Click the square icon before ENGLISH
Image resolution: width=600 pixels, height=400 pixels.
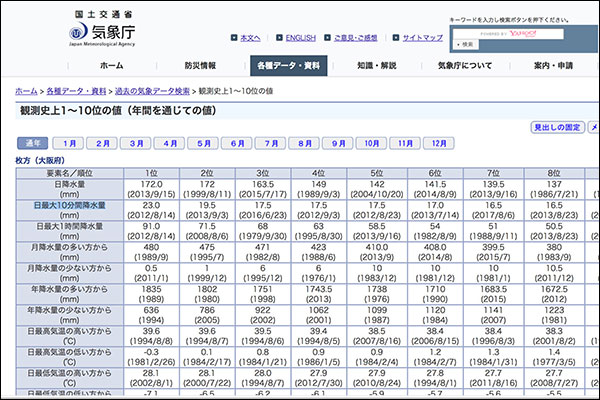point(279,38)
